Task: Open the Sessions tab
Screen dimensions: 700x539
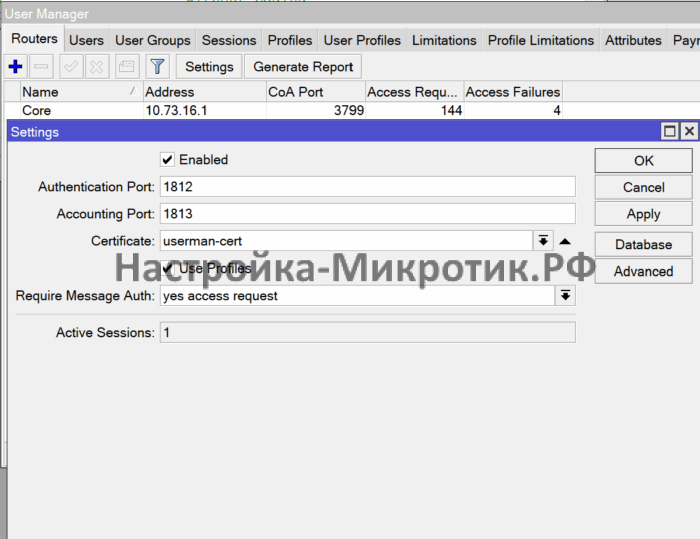Action: [229, 41]
